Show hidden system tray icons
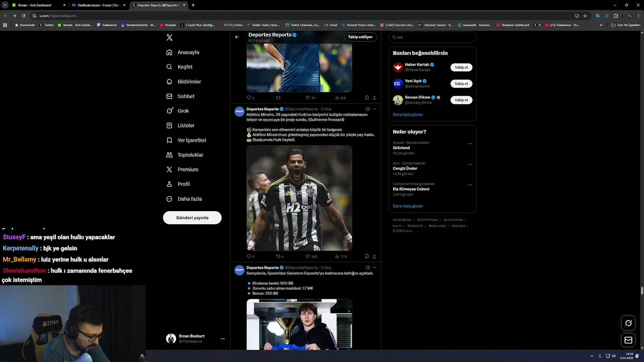 click(x=592, y=356)
